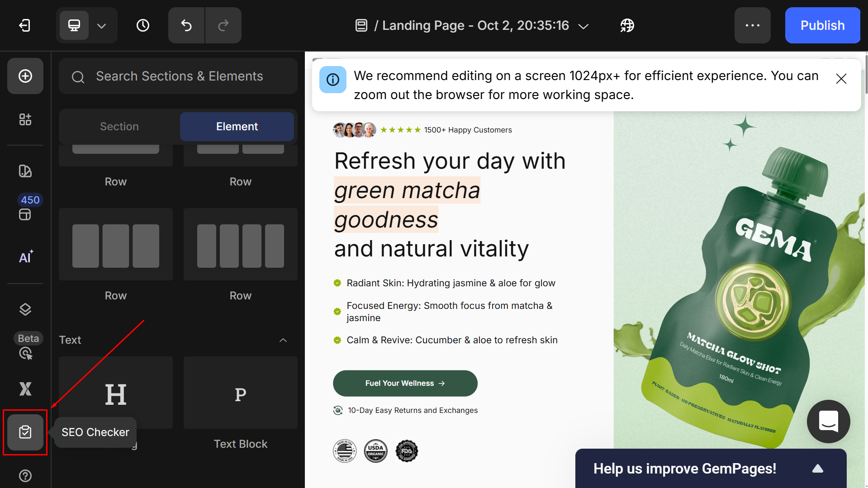Click the add element plus icon
The image size is (868, 488).
[25, 76]
